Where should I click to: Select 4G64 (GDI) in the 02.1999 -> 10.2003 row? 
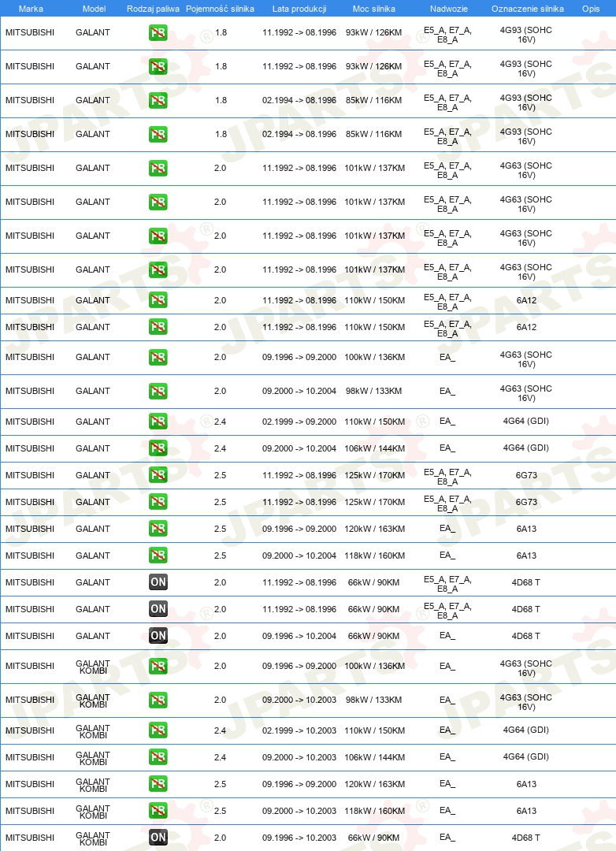point(526,730)
